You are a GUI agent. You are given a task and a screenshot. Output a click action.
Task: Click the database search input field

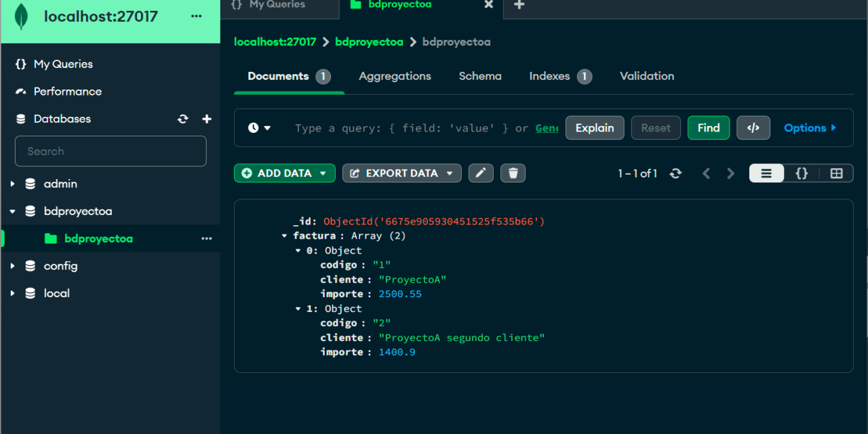coord(111,151)
